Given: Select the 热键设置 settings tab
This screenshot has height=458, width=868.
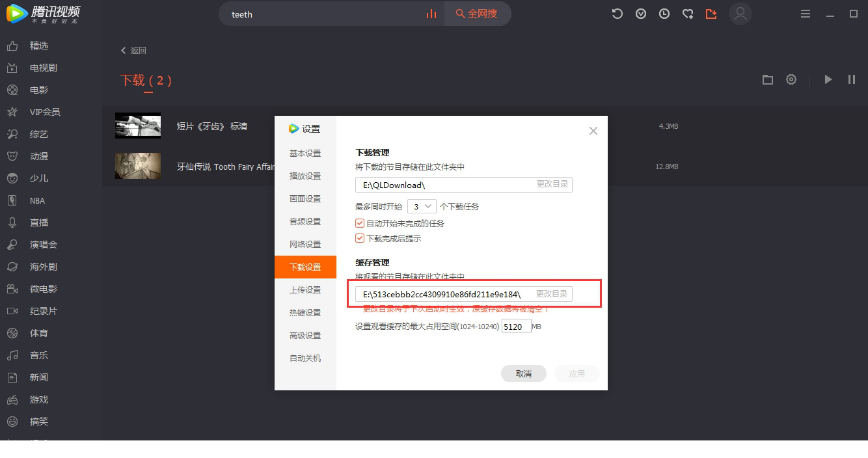Looking at the screenshot, I should click(x=305, y=312).
